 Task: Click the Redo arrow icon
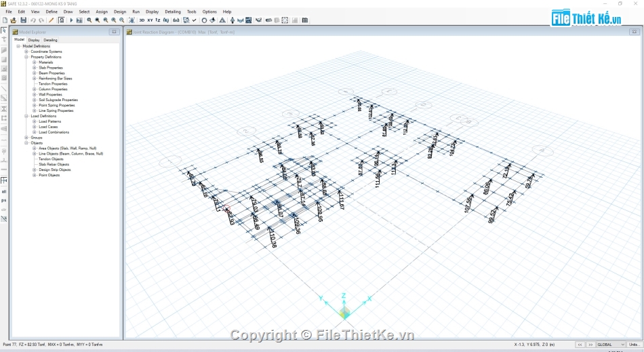click(41, 20)
